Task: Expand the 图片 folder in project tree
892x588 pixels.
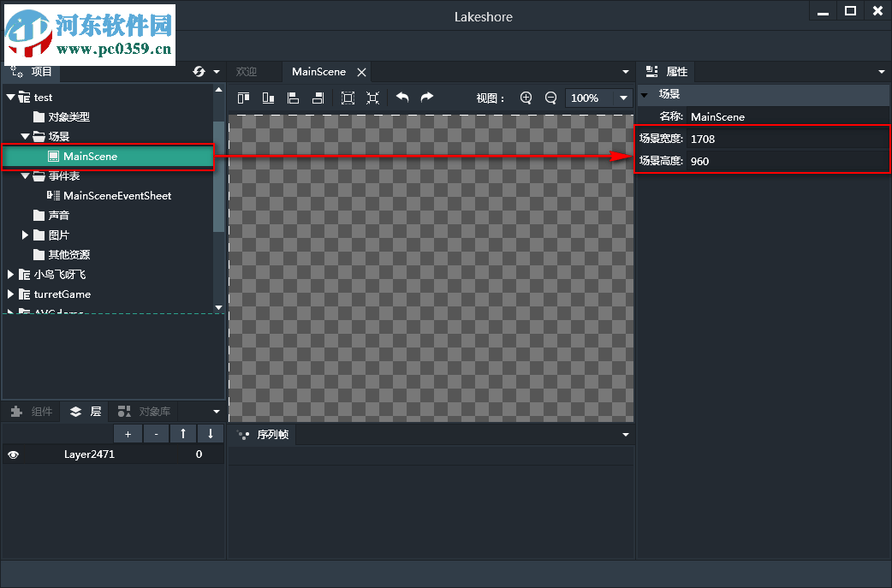Action: click(26, 235)
